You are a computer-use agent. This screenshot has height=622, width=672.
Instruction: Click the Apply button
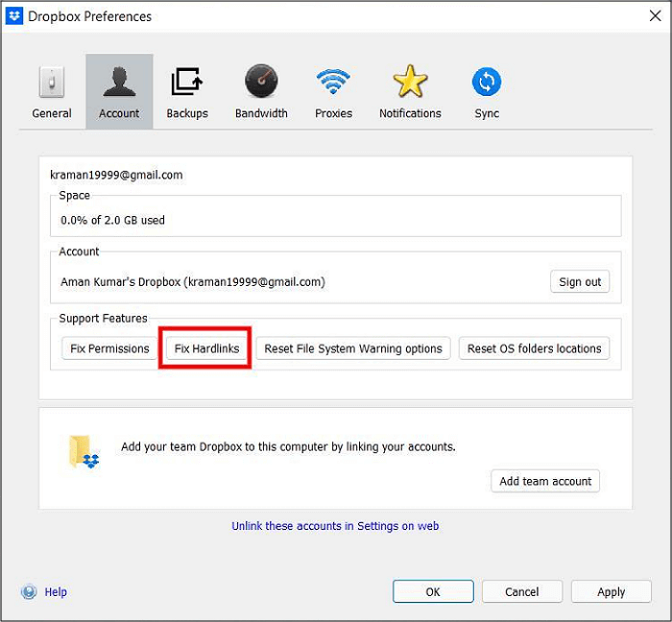point(612,591)
